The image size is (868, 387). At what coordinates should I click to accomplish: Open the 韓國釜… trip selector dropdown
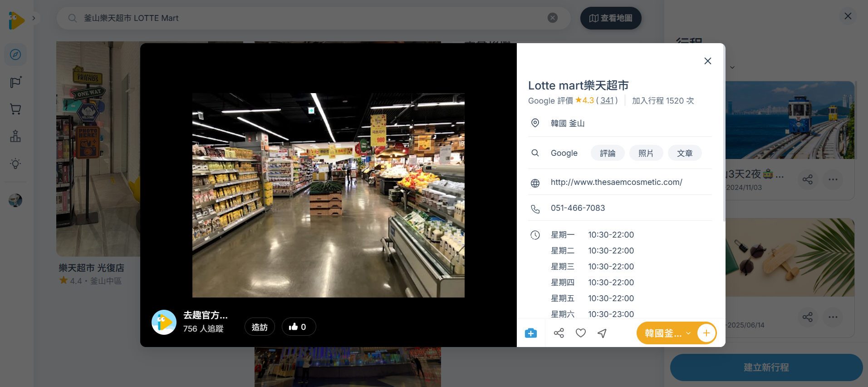coord(667,333)
